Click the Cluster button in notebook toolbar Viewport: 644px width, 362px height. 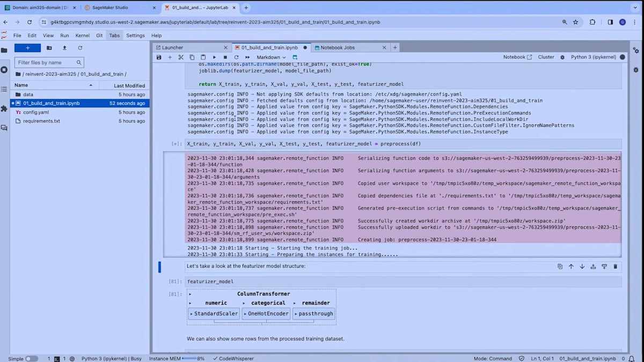point(546,57)
